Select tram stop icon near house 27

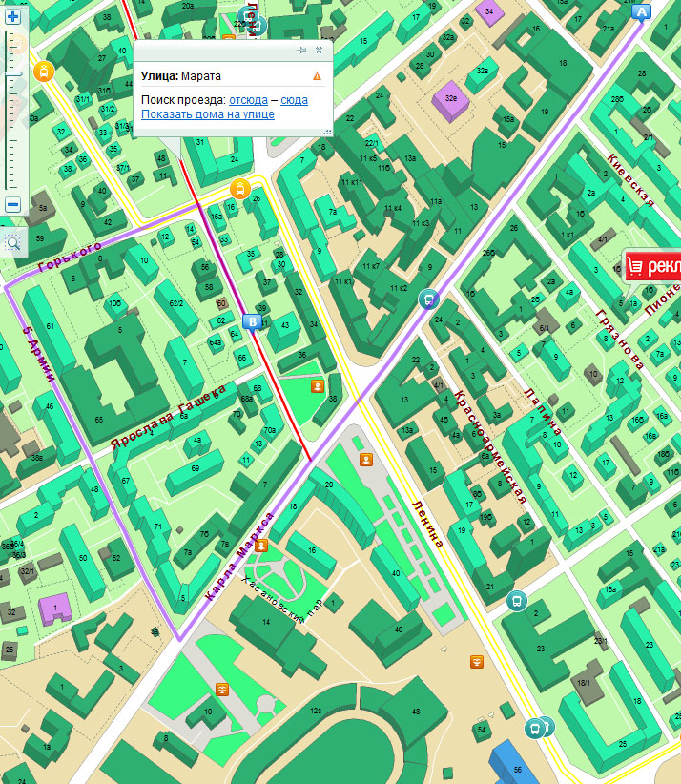point(42,72)
